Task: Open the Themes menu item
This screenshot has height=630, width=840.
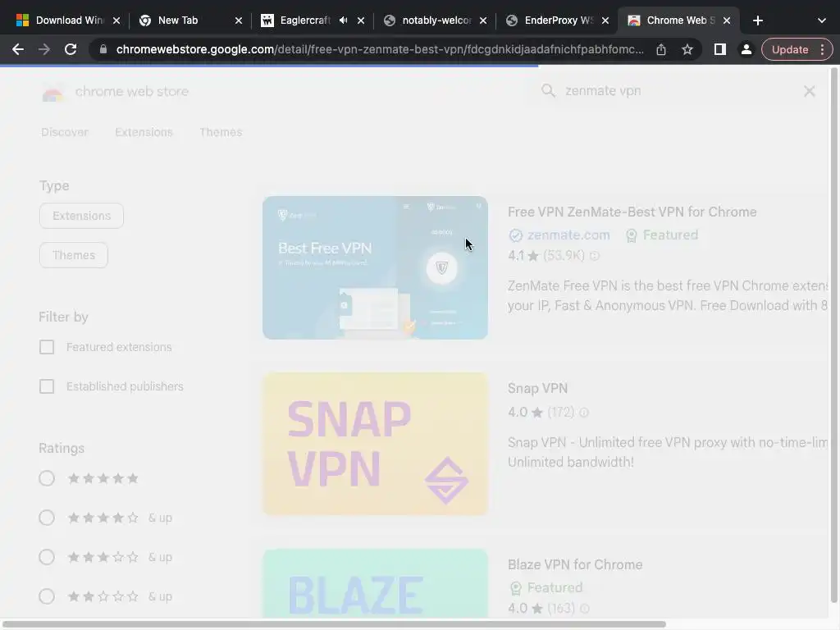Action: click(221, 132)
